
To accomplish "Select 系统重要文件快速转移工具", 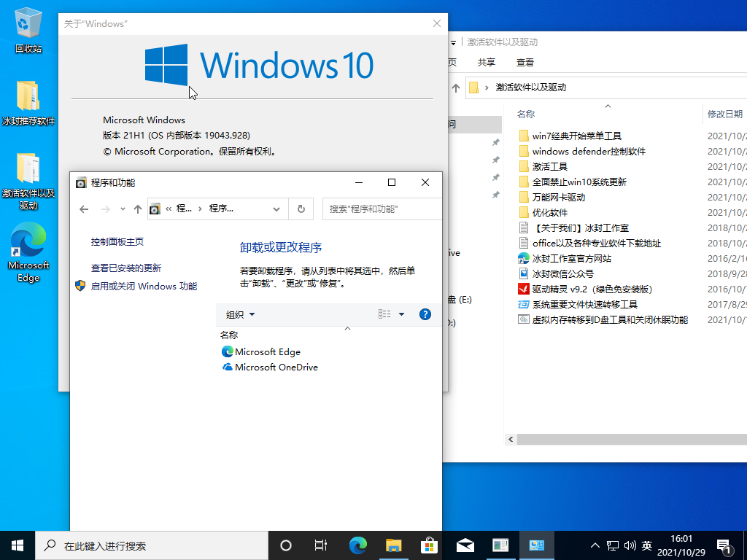I will click(x=578, y=304).
